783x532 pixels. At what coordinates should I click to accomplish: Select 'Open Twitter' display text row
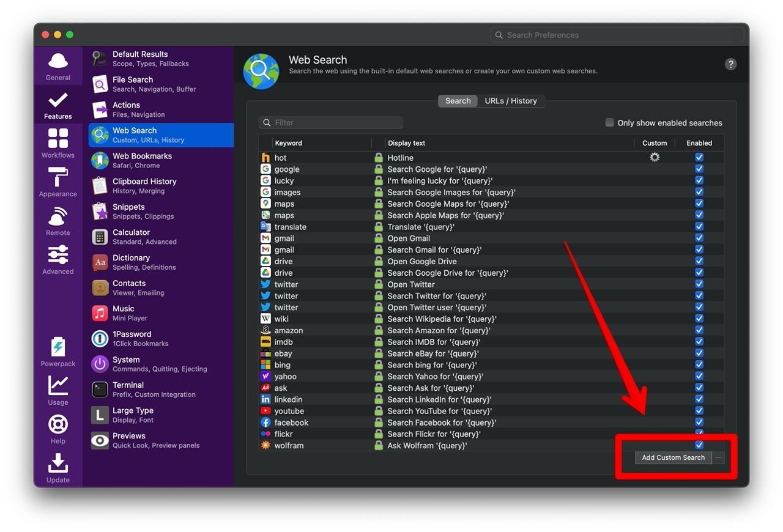tap(491, 284)
